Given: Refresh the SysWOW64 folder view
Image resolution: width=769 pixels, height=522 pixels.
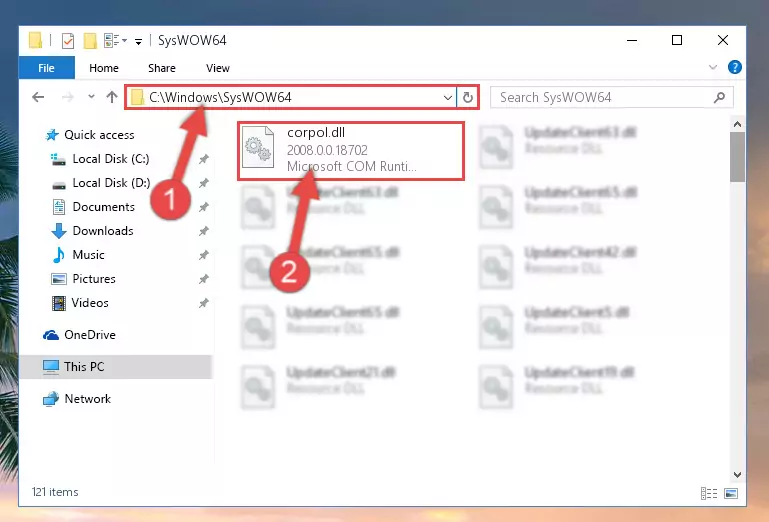Looking at the screenshot, I should (x=467, y=97).
